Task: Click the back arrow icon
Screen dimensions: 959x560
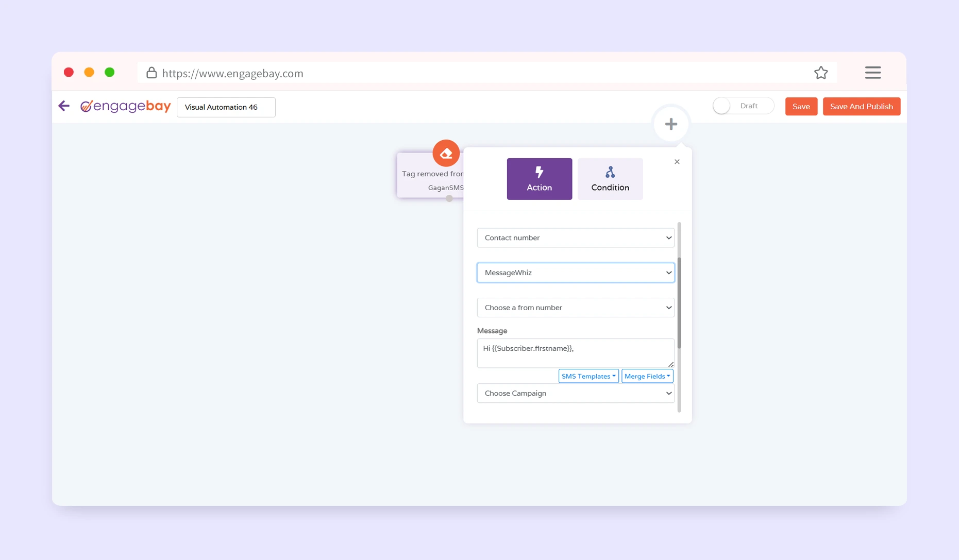Action: [x=64, y=106]
